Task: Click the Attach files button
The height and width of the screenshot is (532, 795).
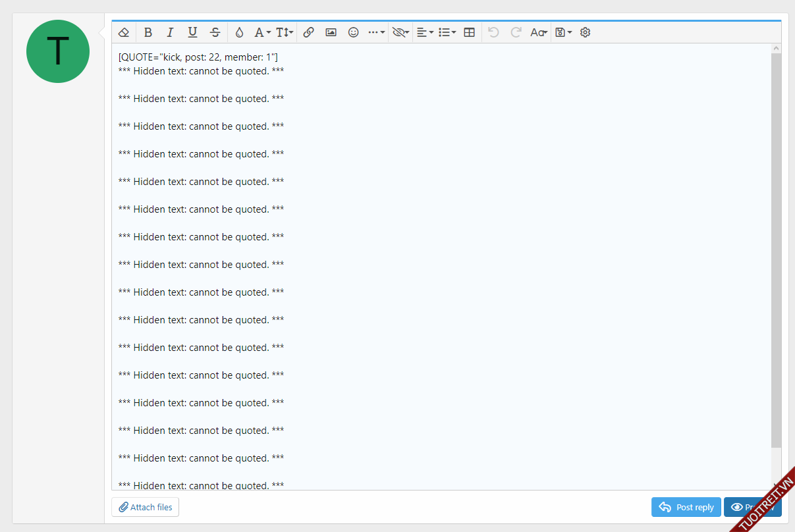Action: coord(146,507)
